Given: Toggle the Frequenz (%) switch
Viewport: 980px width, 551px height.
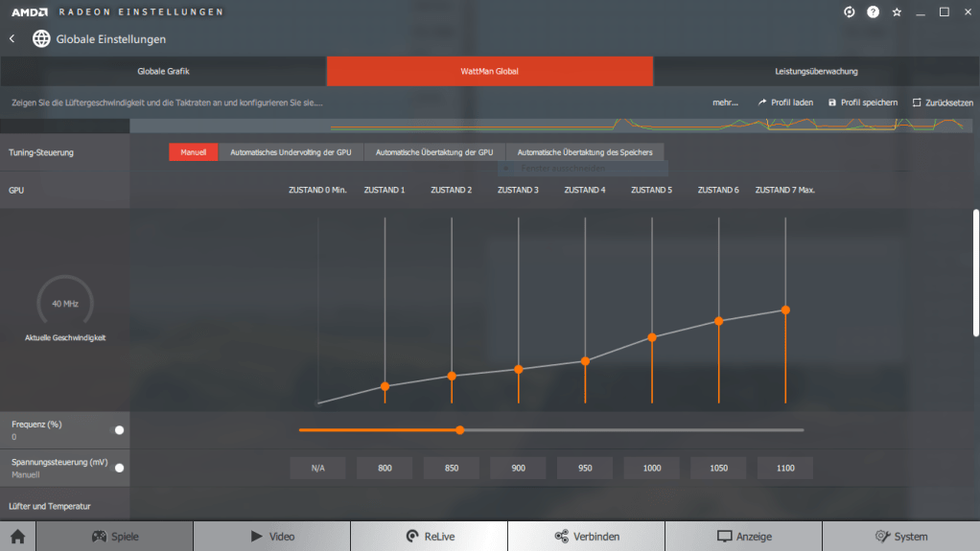Looking at the screenshot, I should point(120,430).
